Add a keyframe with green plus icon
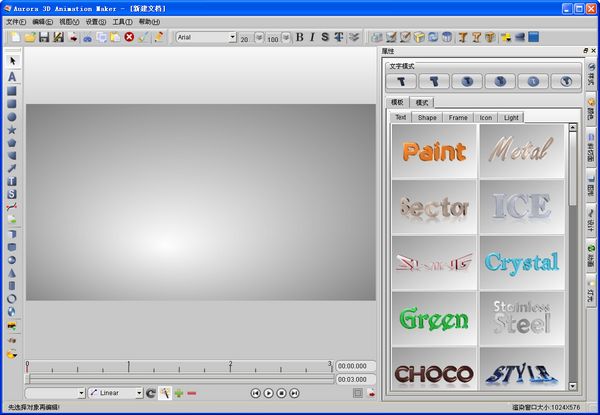 [178, 393]
